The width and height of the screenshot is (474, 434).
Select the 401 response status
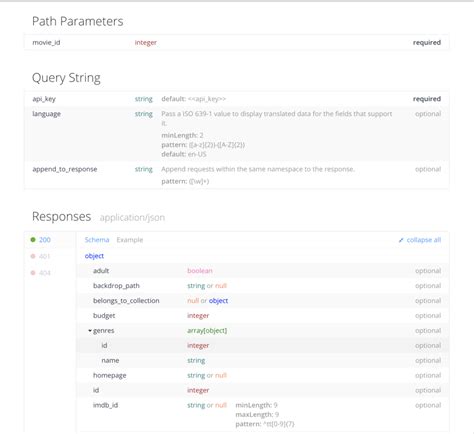point(45,256)
